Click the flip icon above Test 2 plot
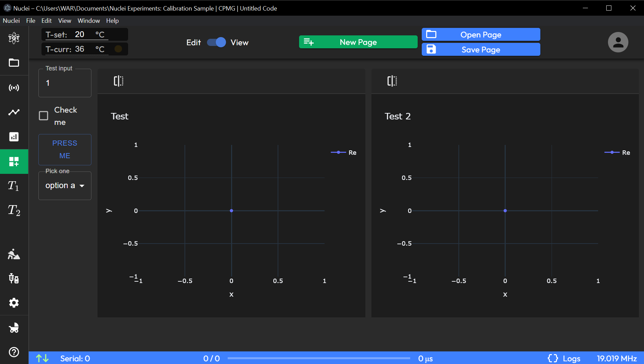 coord(392,81)
